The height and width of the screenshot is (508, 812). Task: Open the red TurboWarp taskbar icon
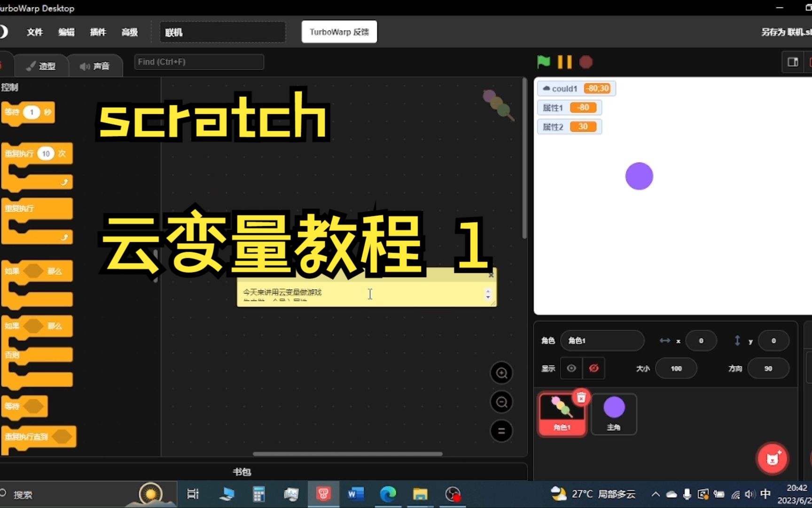tap(323, 494)
